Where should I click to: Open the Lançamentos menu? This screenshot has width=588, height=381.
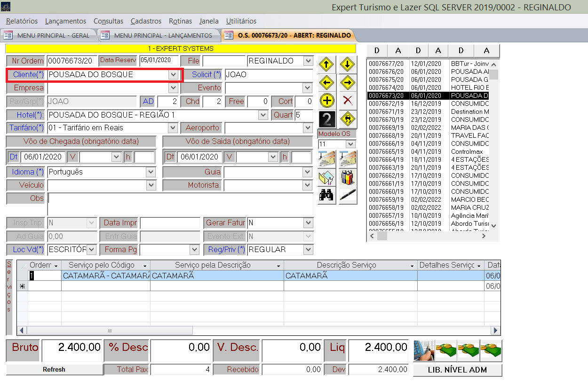(x=65, y=21)
